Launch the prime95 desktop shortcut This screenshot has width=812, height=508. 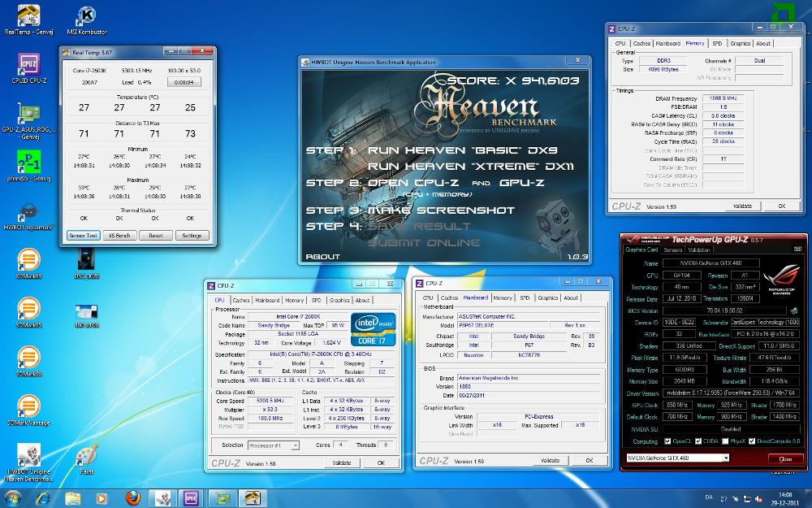(x=28, y=166)
